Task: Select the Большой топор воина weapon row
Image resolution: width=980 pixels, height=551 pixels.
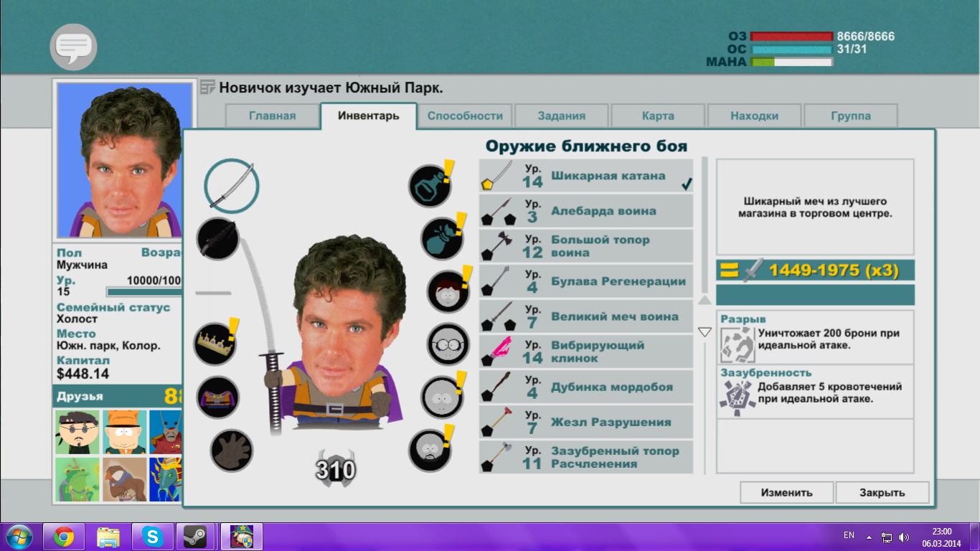Action: point(586,246)
